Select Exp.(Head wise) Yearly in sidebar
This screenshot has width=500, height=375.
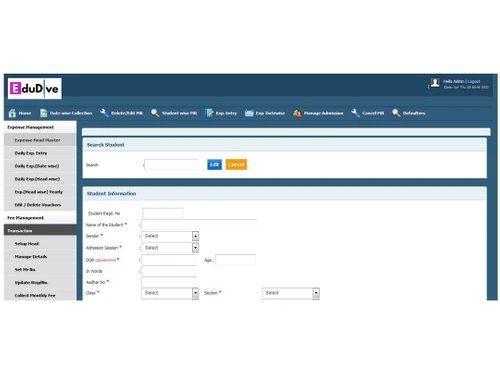(40, 192)
